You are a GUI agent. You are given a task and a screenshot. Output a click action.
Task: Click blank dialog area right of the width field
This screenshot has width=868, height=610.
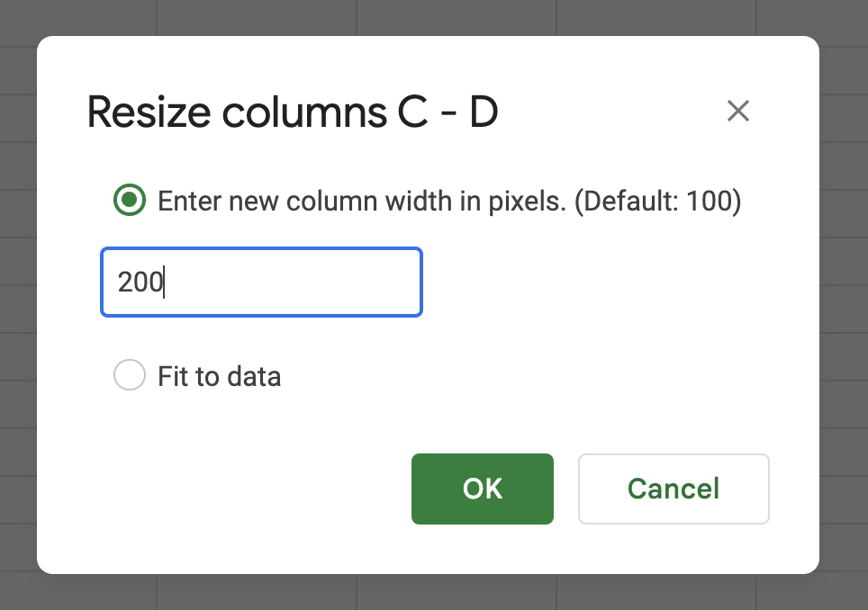pyautogui.click(x=609, y=282)
